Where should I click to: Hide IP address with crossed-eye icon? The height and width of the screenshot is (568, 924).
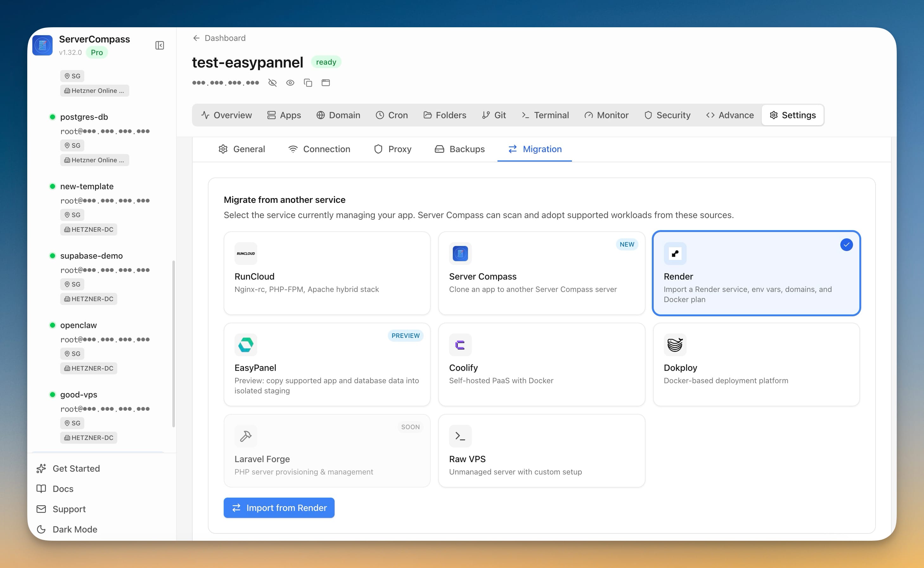(273, 83)
